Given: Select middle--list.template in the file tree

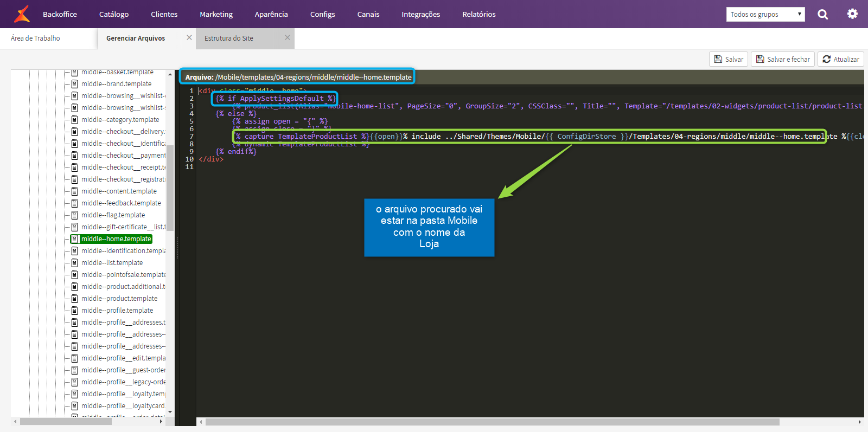Looking at the screenshot, I should click(112, 263).
